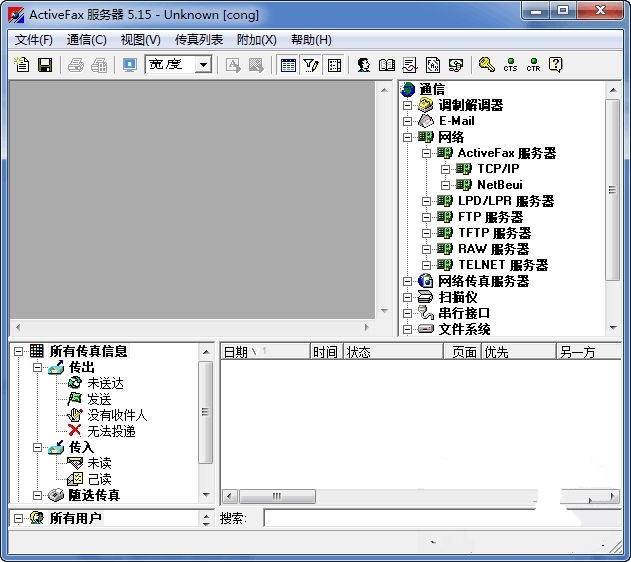Screen dimensions: 631x562
Task: Click the fax cover page icon
Action: point(433,64)
